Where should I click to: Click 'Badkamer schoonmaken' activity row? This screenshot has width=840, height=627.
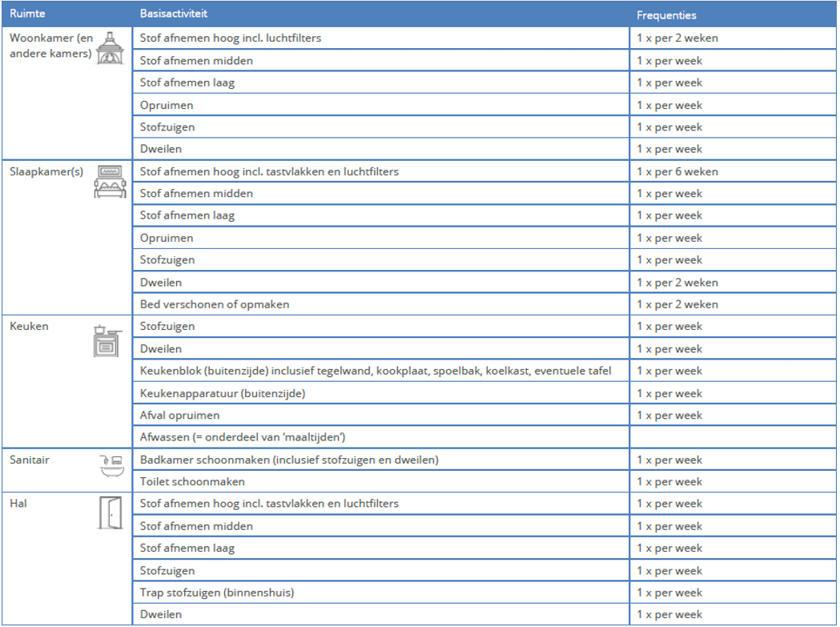point(288,460)
